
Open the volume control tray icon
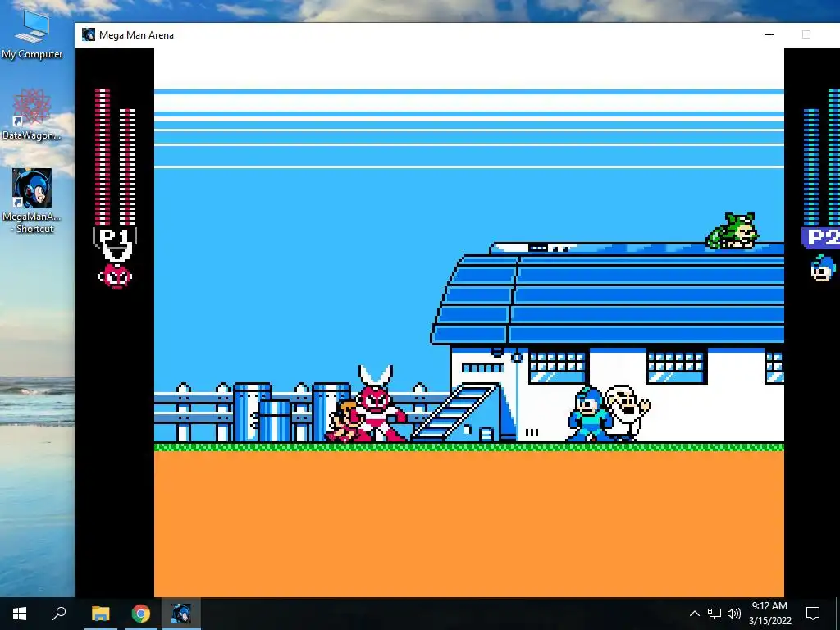[x=734, y=614]
